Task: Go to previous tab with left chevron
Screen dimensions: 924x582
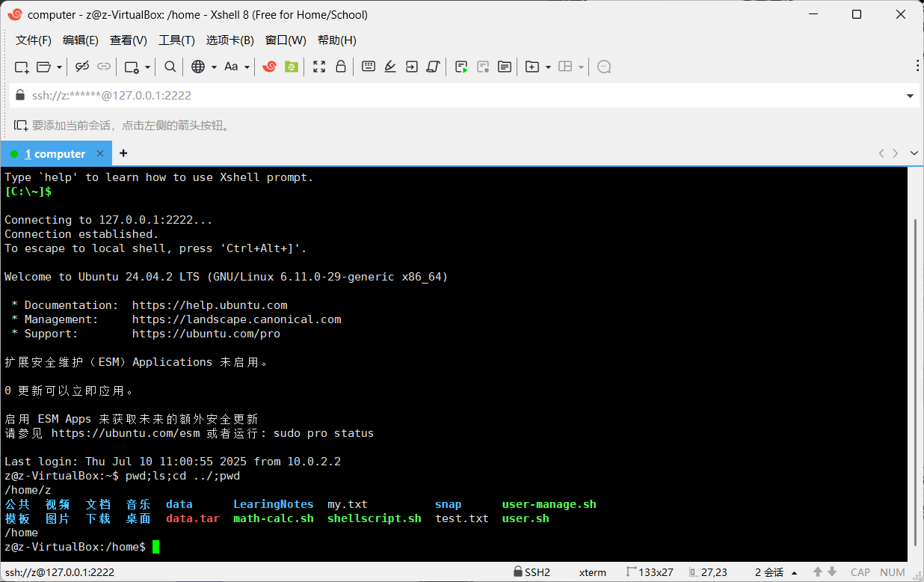Action: 881,153
